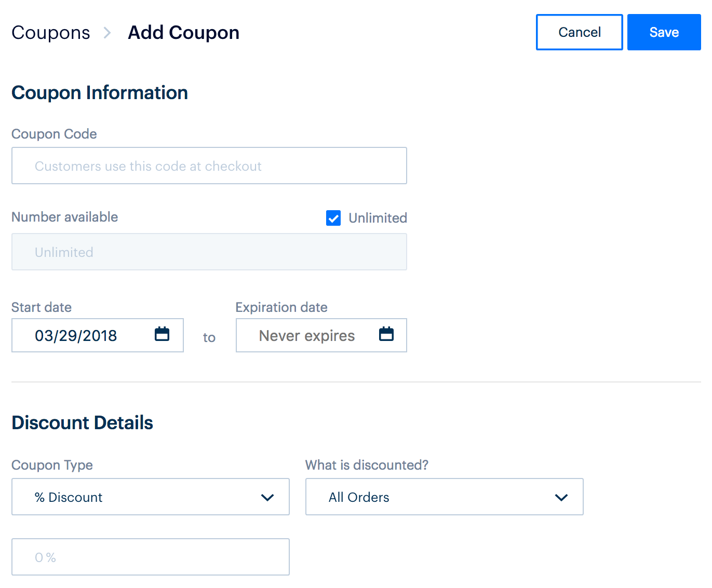Click the Add Coupon breadcrumb title
Viewport: 712px width, 588px height.
pyautogui.click(x=183, y=33)
